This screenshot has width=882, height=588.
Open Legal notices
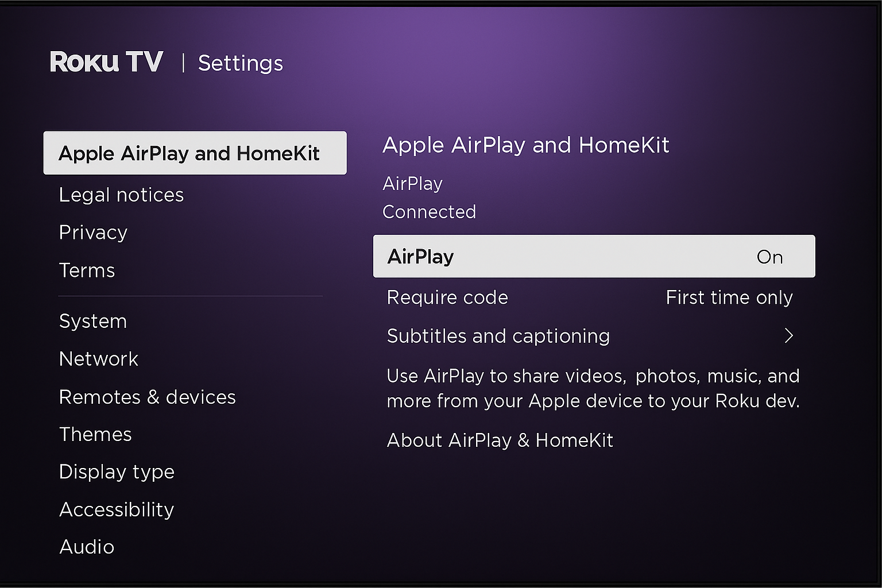tap(121, 195)
